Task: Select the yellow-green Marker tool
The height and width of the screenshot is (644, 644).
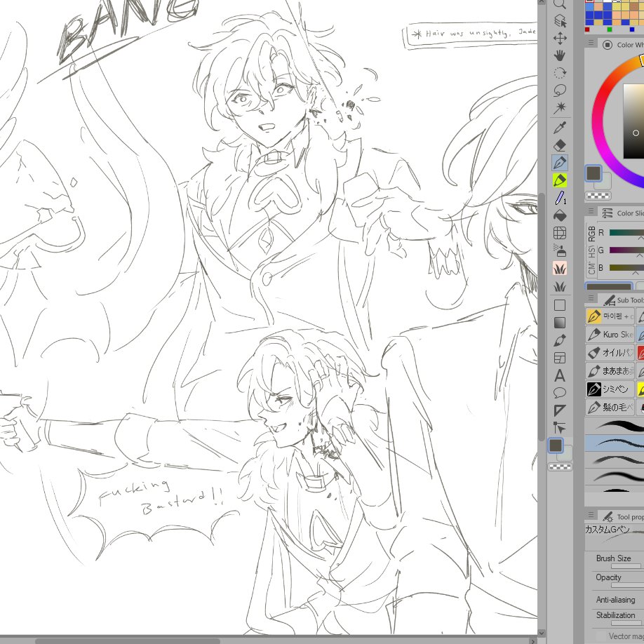Action: point(560,180)
